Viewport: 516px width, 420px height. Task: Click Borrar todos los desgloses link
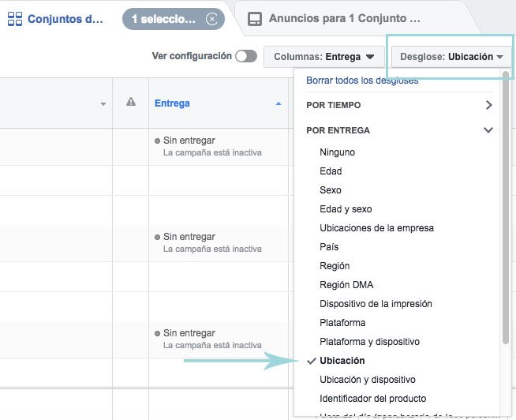pos(362,81)
